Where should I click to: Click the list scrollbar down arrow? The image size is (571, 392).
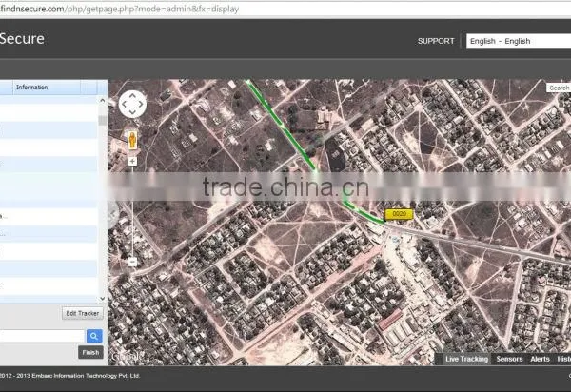[103, 299]
